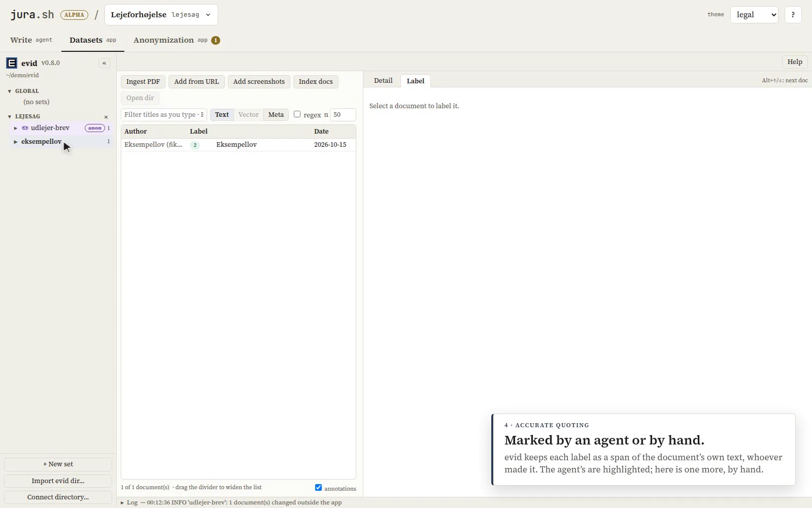The height and width of the screenshot is (508, 812).
Task: Switch search mode to Text
Action: 222,115
